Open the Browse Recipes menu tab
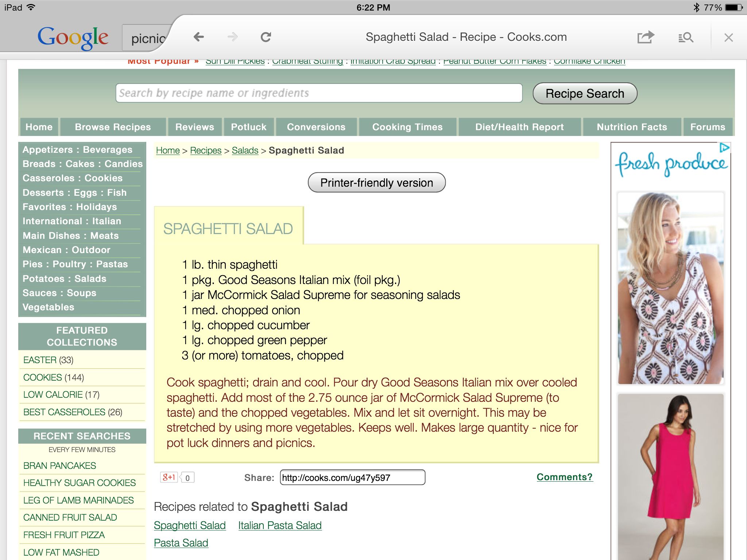 tap(112, 127)
